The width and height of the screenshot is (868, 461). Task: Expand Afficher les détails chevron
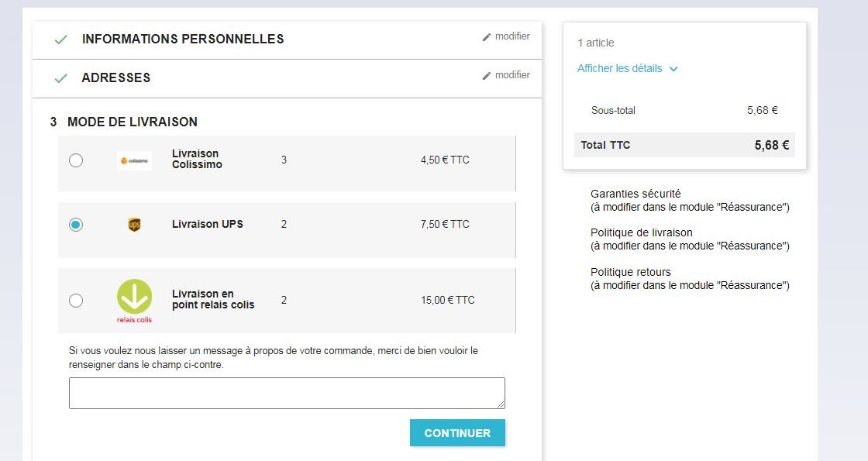[x=673, y=69]
